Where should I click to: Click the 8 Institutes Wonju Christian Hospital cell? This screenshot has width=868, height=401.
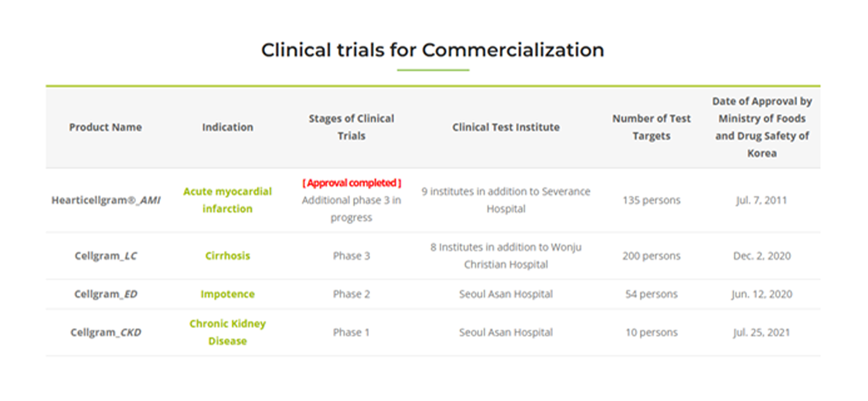[506, 256]
